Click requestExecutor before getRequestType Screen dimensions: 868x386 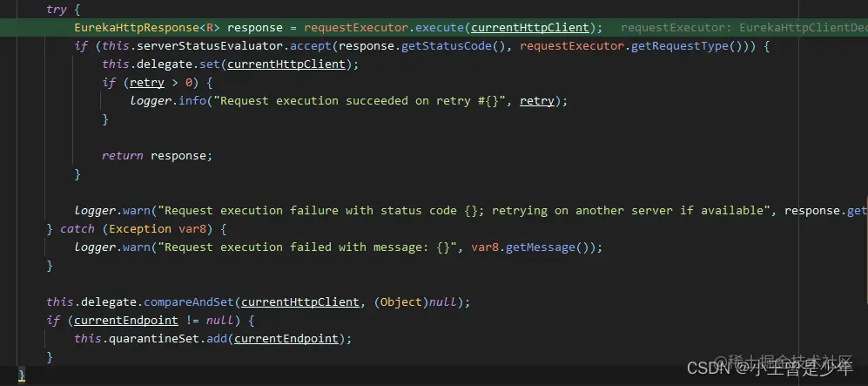point(571,46)
